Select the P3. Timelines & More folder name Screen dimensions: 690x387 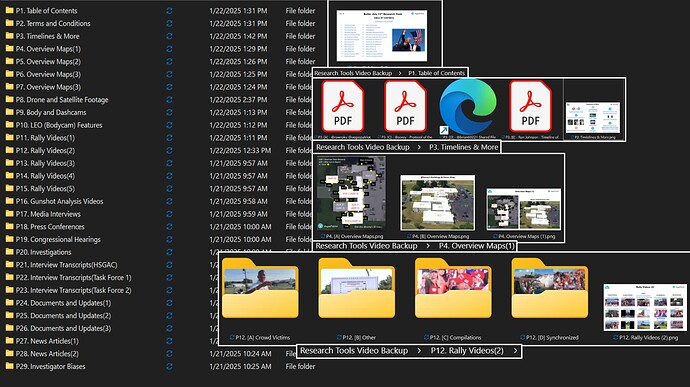click(48, 36)
